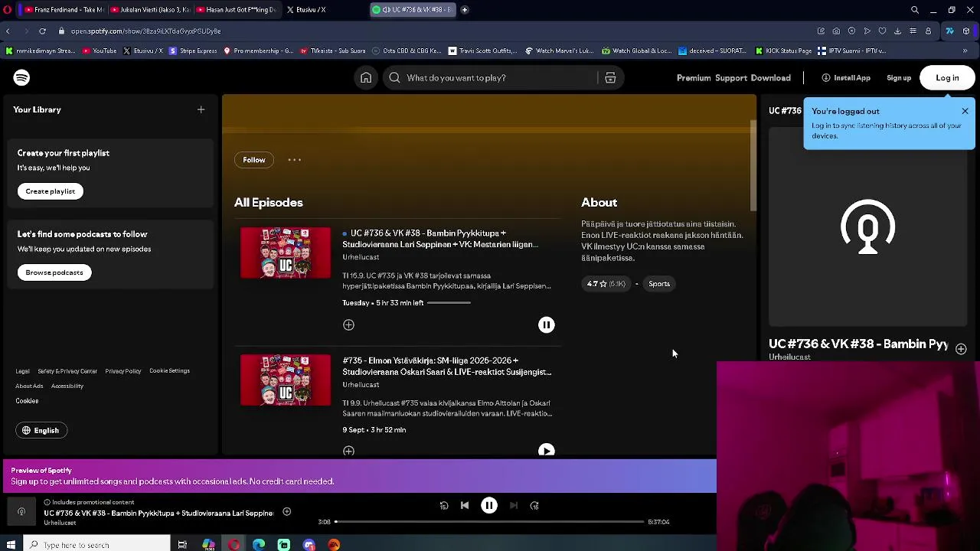Reload the page
The image size is (980, 551).
pyautogui.click(x=42, y=31)
